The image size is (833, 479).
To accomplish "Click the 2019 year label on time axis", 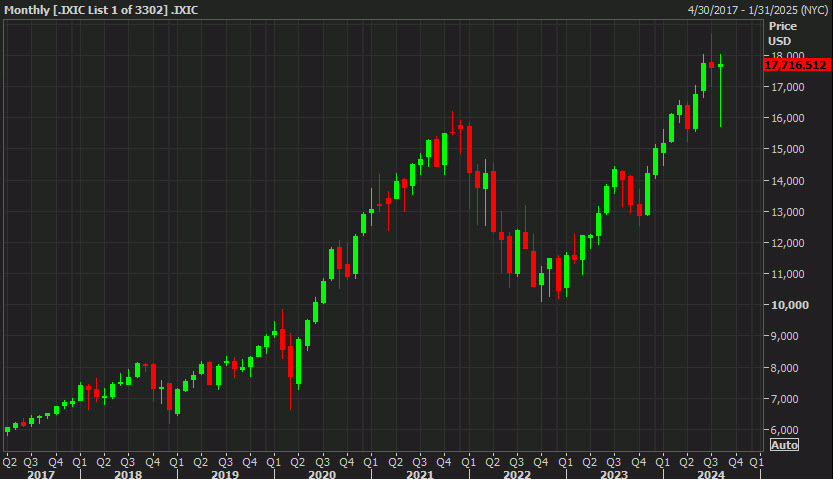I will point(225,474).
